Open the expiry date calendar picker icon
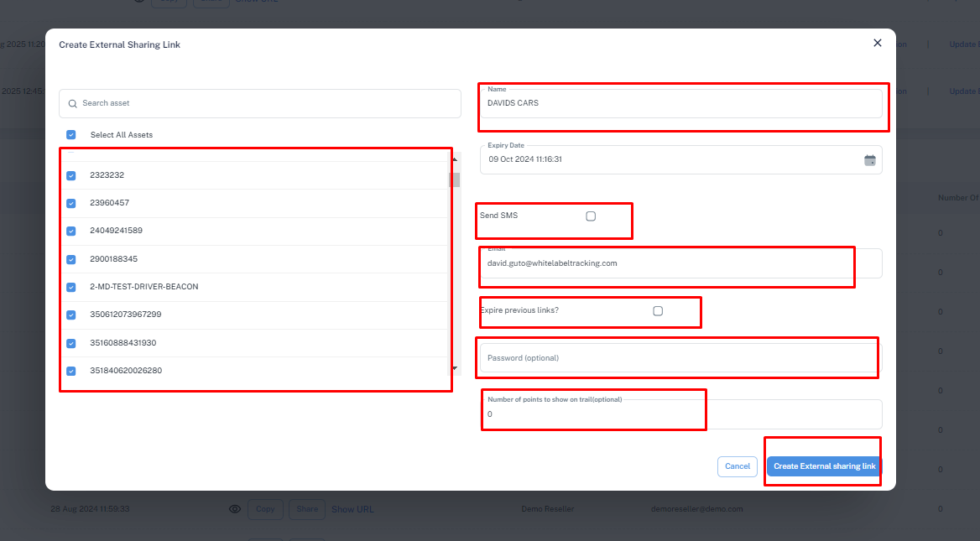Viewport: 980px width, 541px height. point(869,160)
